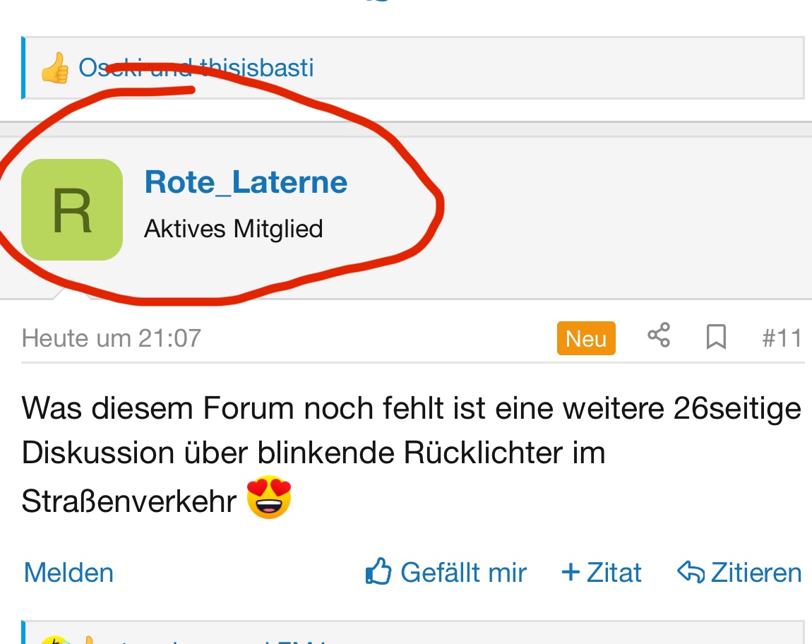Click the thumbs-up icon beside Gefällt mir

(x=378, y=571)
